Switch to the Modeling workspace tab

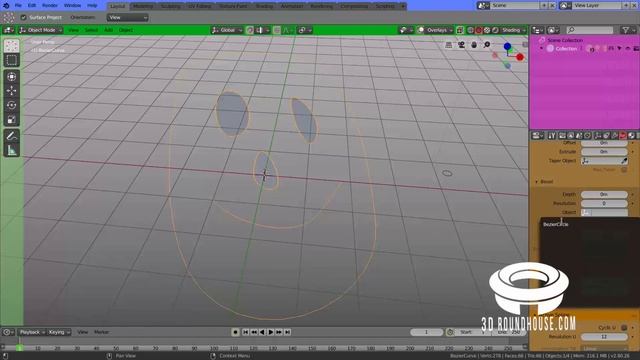(x=143, y=6)
